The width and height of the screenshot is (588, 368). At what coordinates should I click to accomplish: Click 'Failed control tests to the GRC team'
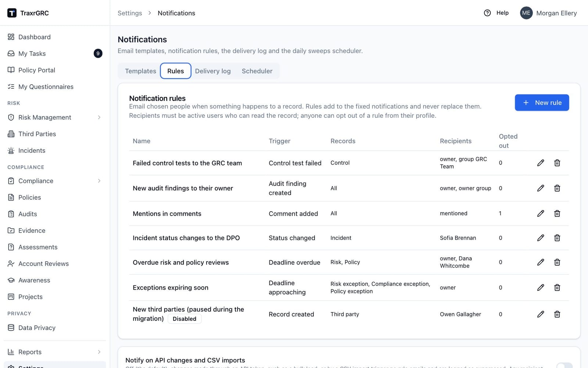pyautogui.click(x=187, y=163)
